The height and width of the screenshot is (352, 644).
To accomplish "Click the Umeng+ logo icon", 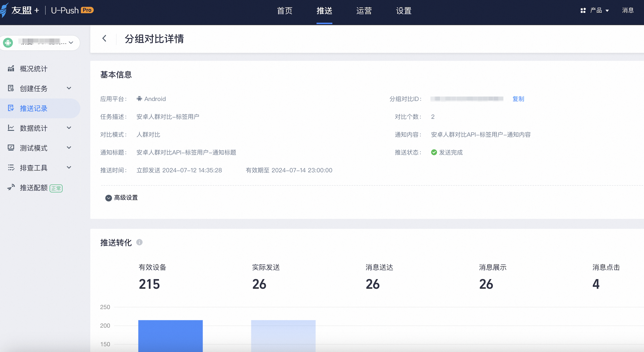I will [4, 10].
